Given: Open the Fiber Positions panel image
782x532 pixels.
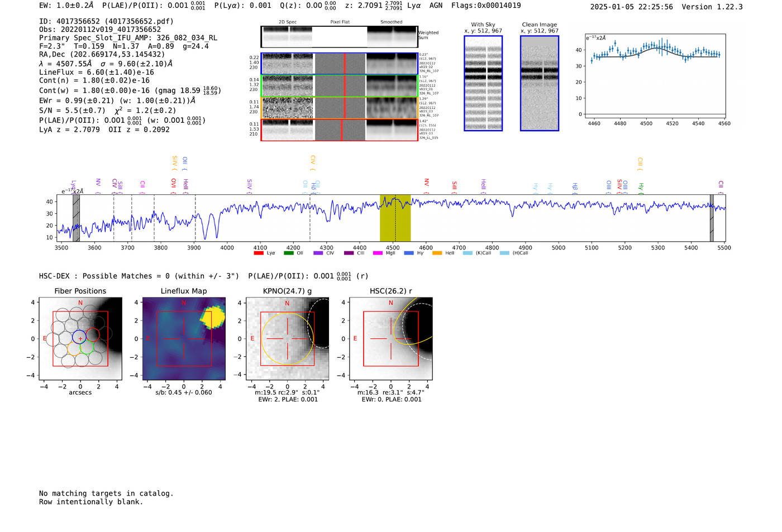Looking at the screenshot, I should [80, 339].
